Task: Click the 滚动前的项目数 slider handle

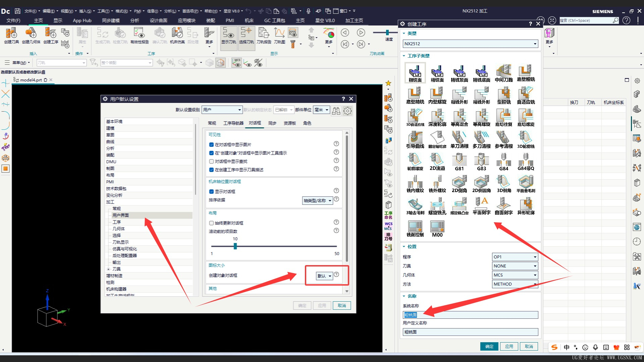Action: tap(235, 246)
